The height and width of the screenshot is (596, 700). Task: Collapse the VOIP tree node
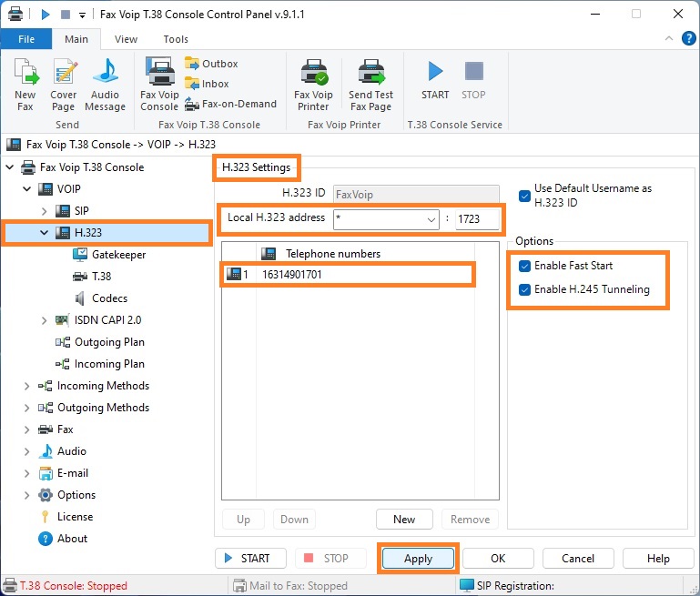click(x=27, y=189)
